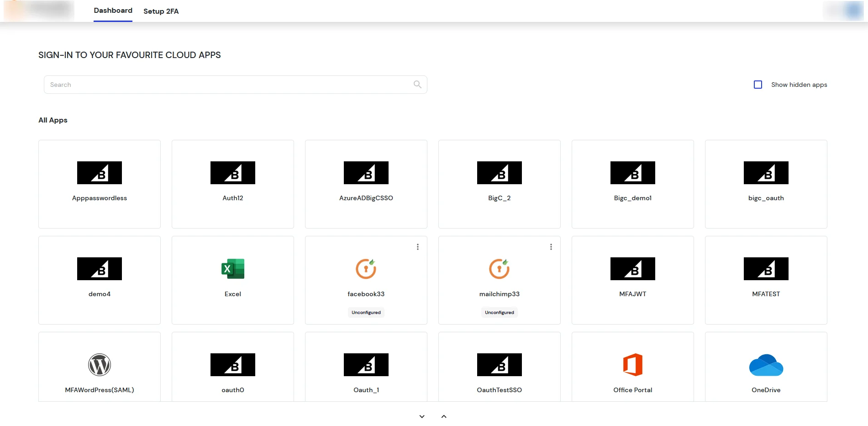This screenshot has height=426, width=868.
Task: Switch to the Dashboard tab
Action: [x=113, y=11]
